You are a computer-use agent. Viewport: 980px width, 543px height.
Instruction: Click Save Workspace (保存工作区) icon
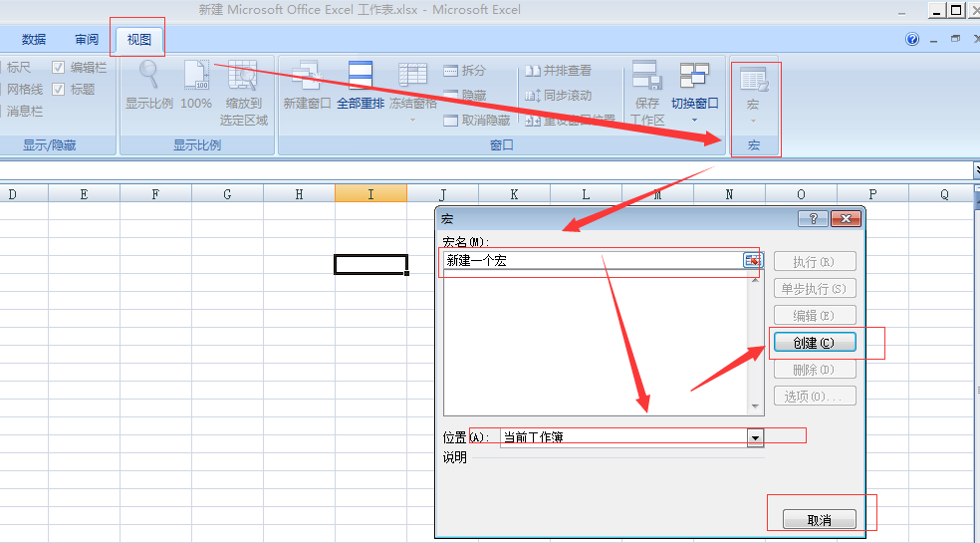pyautogui.click(x=647, y=75)
